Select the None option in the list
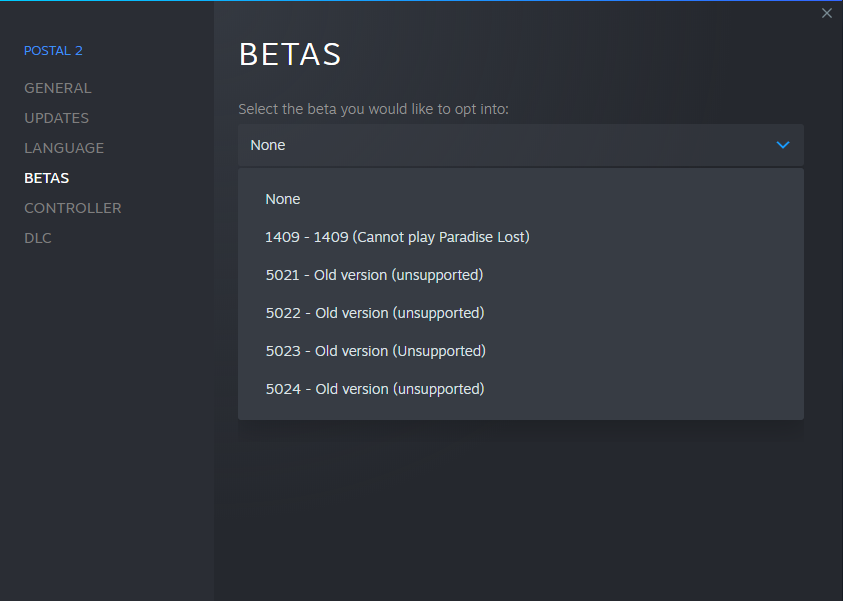 (283, 199)
